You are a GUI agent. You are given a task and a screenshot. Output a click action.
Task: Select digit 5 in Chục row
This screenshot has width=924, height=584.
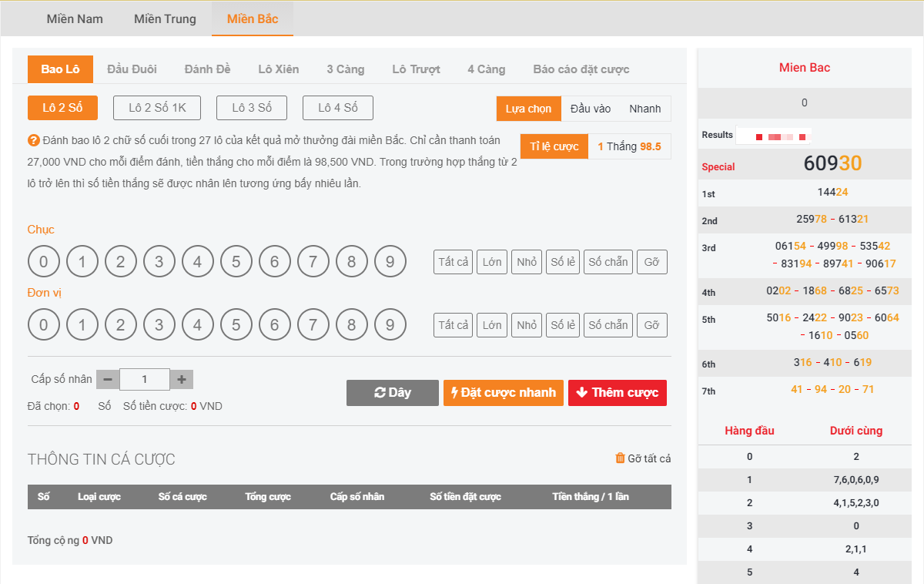(x=236, y=262)
